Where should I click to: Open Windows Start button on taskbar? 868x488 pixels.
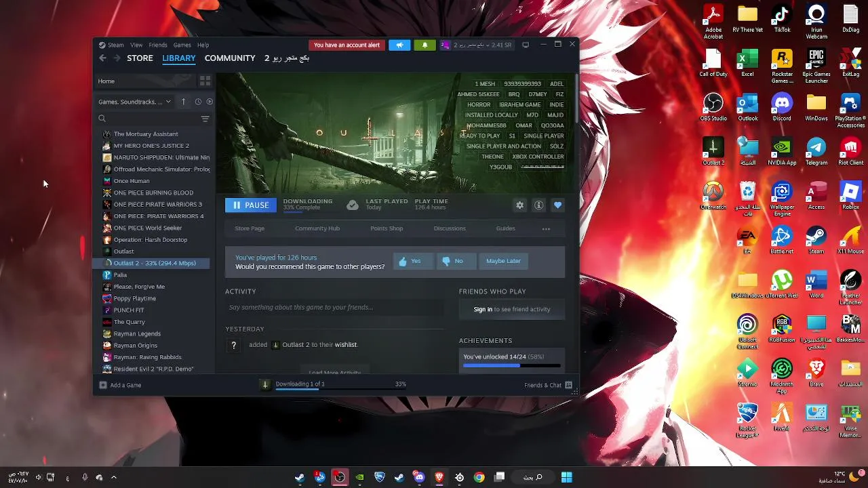pyautogui.click(x=566, y=477)
